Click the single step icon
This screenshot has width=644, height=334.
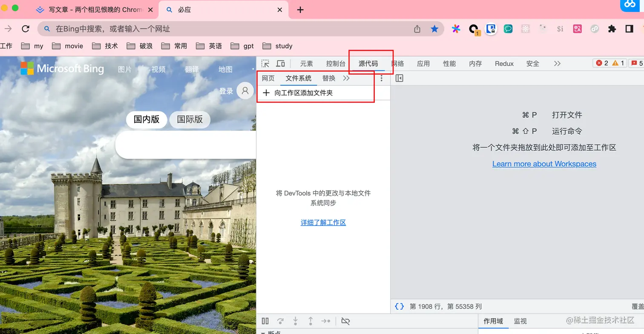pos(326,321)
